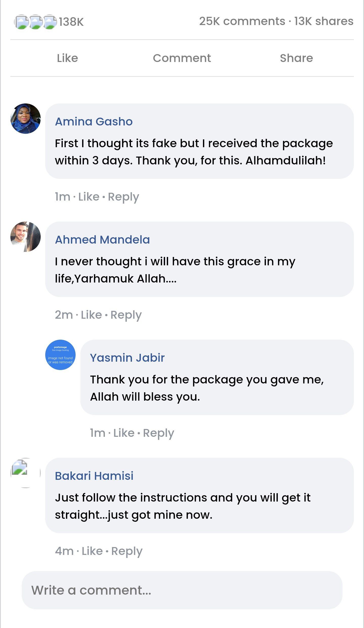Viewport: 364px width, 628px height.
Task: Open Yasmin Jabir's profile name link
Action: pyautogui.click(x=127, y=358)
